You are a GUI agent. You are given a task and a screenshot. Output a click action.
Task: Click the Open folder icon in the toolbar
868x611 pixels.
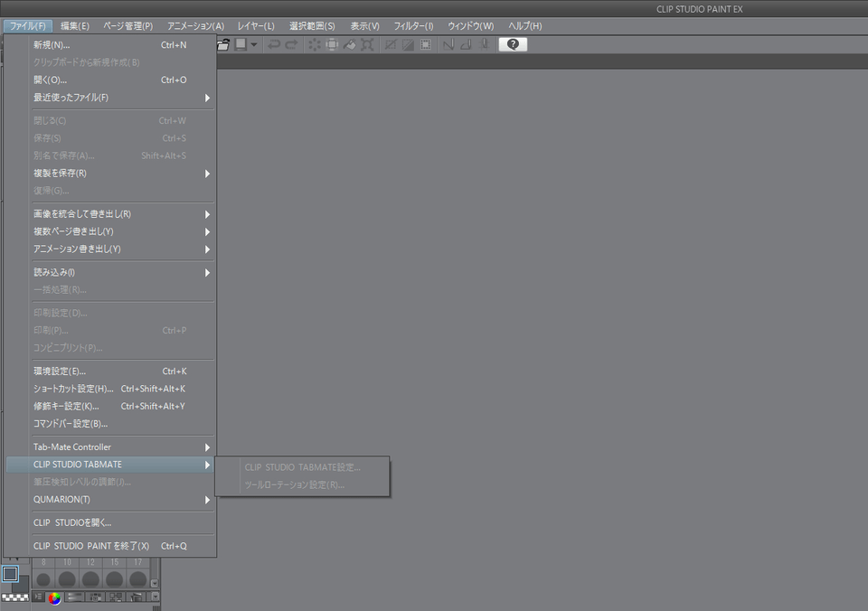[x=222, y=45]
